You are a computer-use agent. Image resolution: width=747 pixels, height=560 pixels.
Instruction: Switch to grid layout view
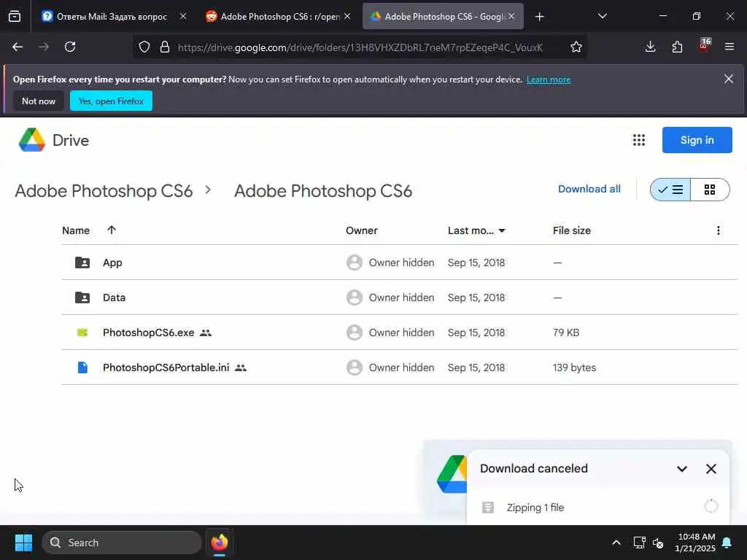click(710, 190)
